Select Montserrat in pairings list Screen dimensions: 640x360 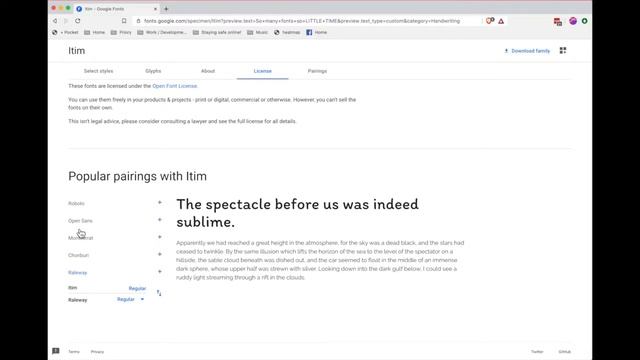[x=80, y=238]
